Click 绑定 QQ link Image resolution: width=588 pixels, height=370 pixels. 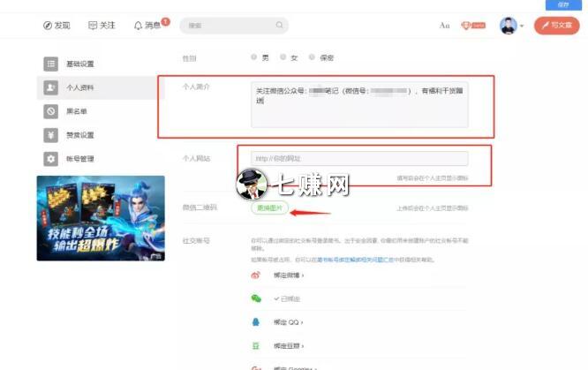pos(288,322)
